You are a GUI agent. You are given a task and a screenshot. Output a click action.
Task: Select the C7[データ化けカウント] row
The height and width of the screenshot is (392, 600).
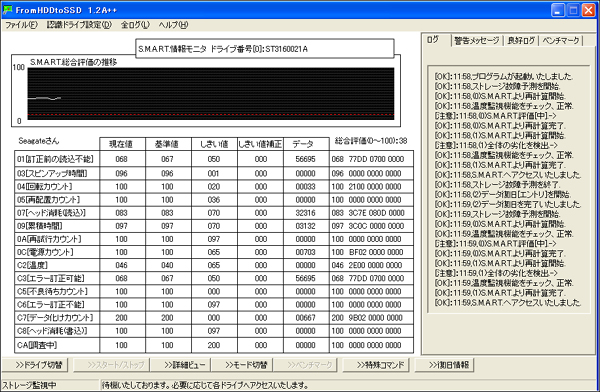pyautogui.click(x=214, y=317)
